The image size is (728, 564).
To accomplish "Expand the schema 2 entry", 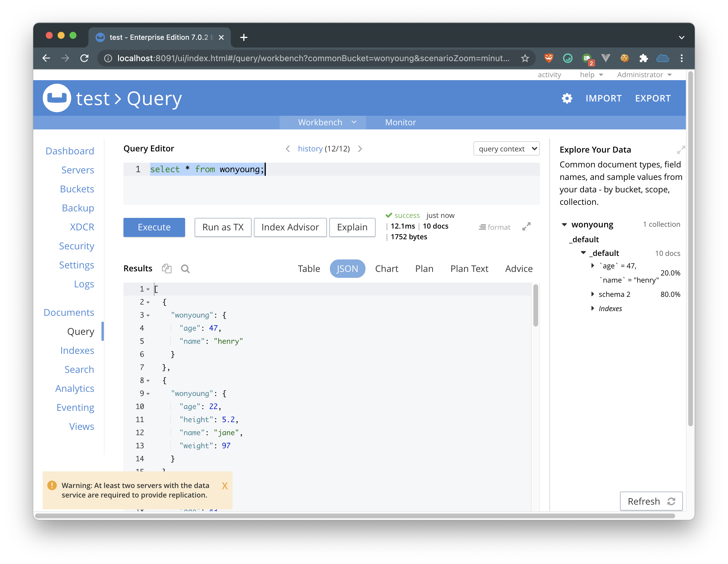I will (x=592, y=294).
